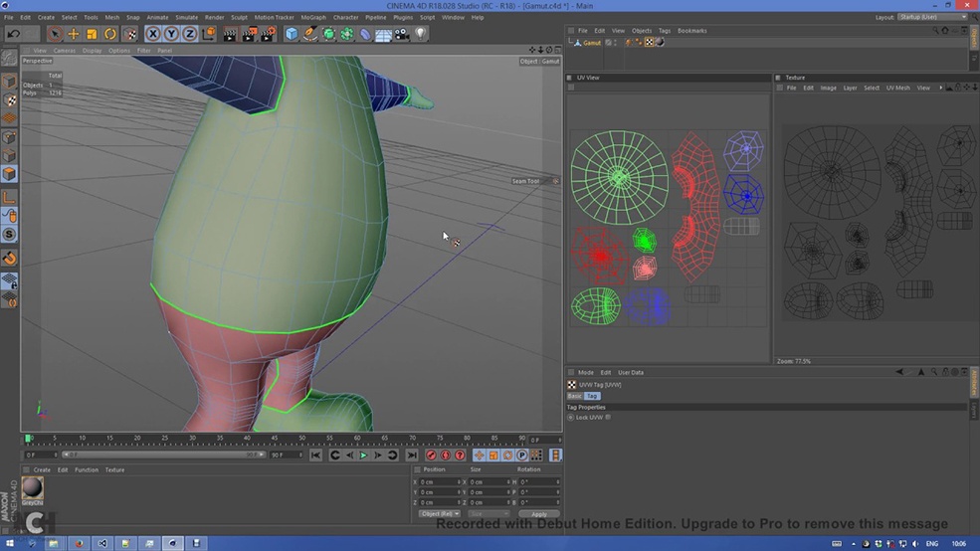
Task: Open the viewport Cameras menu
Action: pyautogui.click(x=65, y=51)
